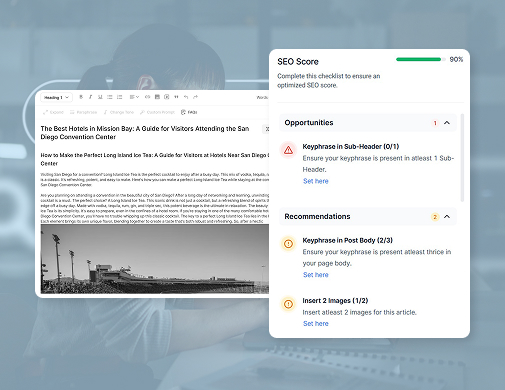Click the Expand AI action

coord(53,112)
